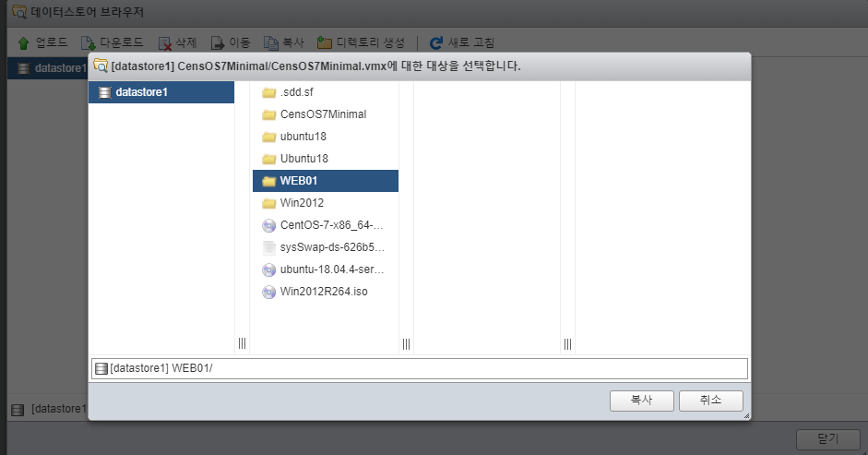Select the Win2012R264.iso file name
The width and height of the screenshot is (868, 455).
click(324, 292)
